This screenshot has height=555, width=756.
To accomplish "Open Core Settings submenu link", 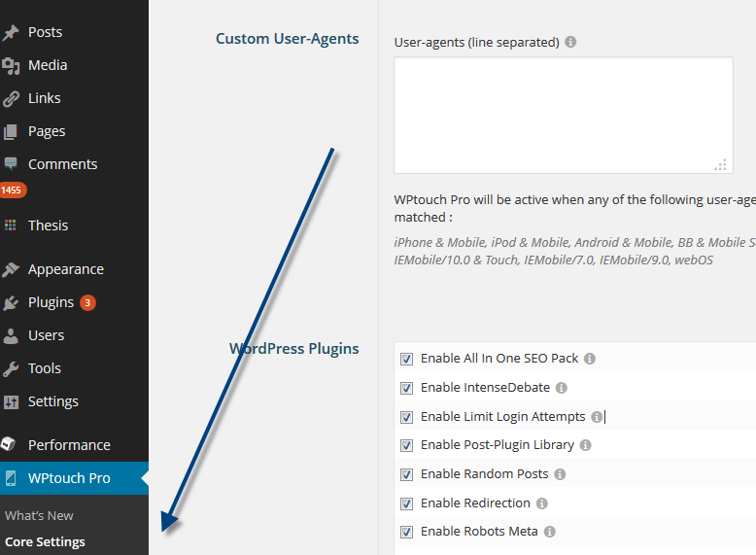I will (x=45, y=542).
